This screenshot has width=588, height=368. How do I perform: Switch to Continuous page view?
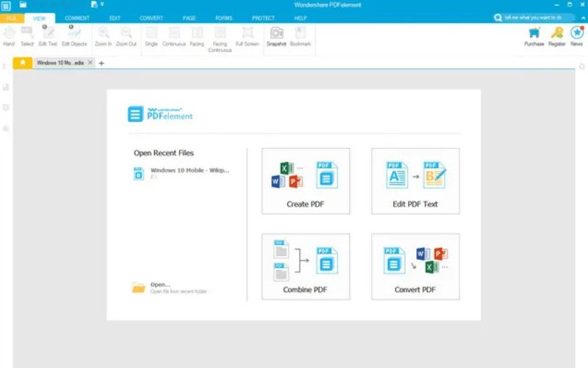click(x=174, y=37)
